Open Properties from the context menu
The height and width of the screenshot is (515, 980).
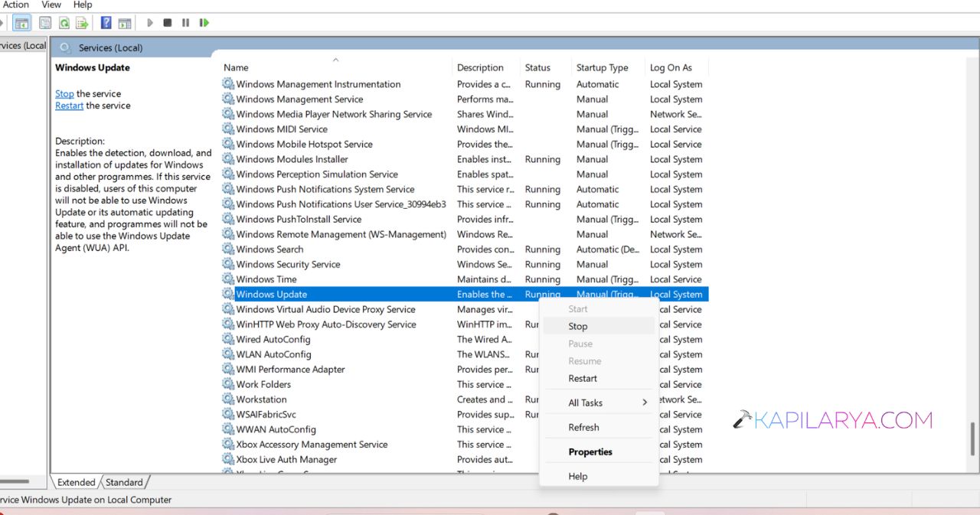[599, 451]
